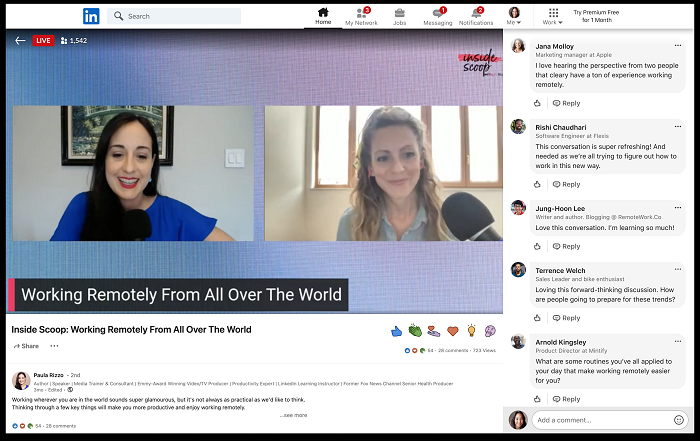Viewport: 700px width, 441px height.
Task: Click the name Jana Molloy
Action: 554,46
